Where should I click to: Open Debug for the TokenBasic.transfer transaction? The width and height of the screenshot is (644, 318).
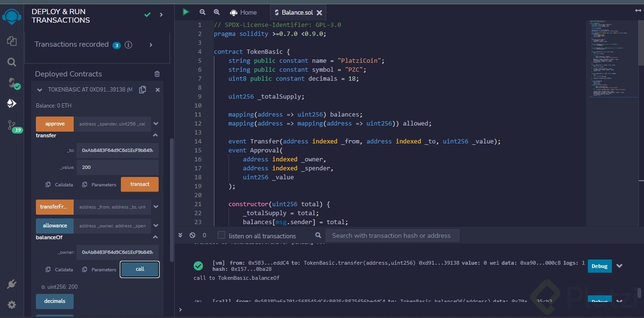click(x=600, y=266)
